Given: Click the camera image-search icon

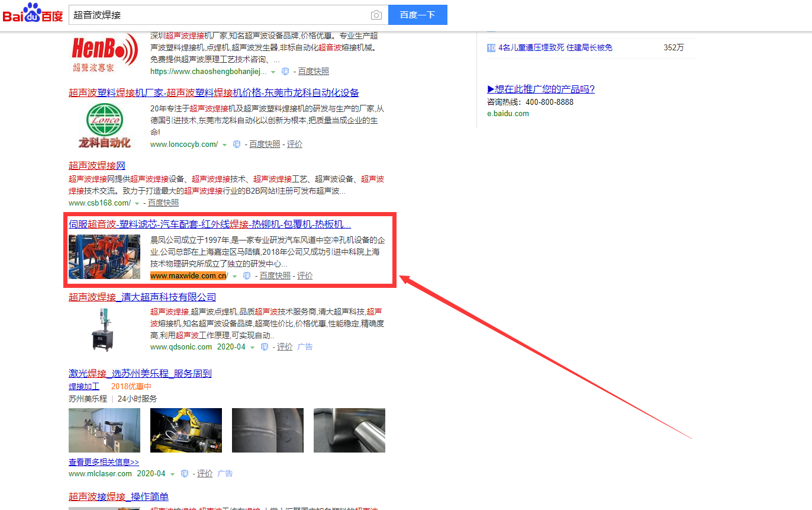Looking at the screenshot, I should click(376, 15).
